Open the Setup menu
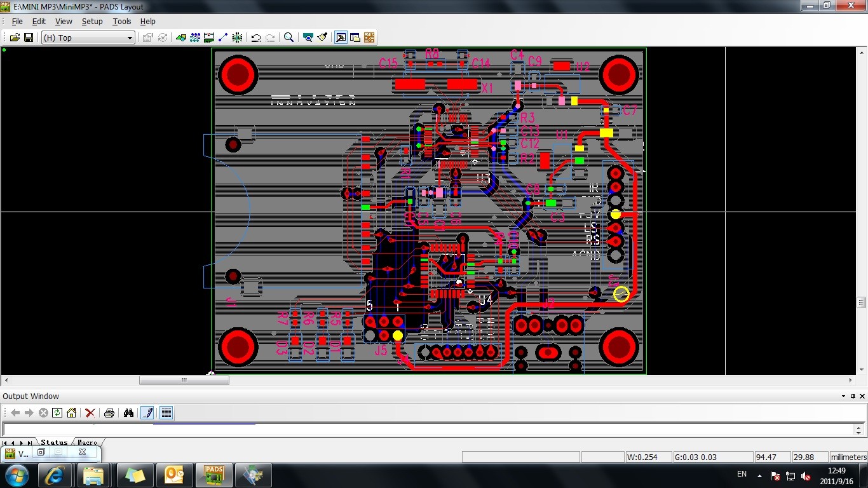This screenshot has height=488, width=868. pos(92,21)
